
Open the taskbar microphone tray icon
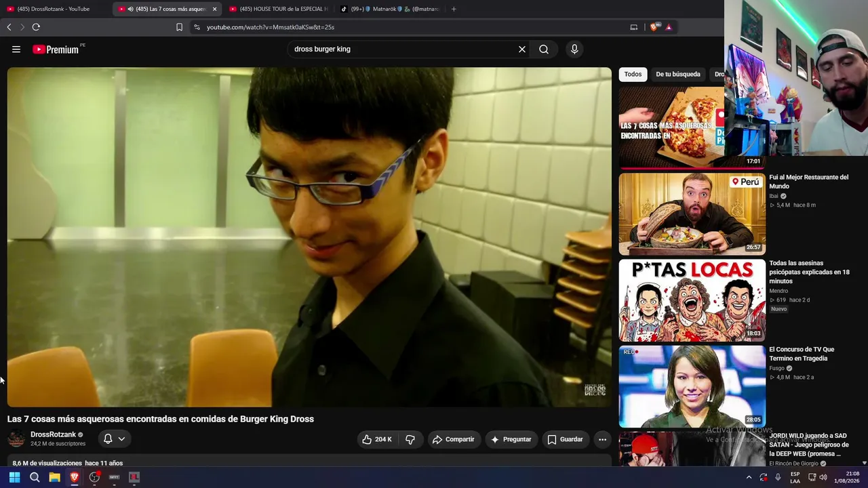click(x=778, y=477)
